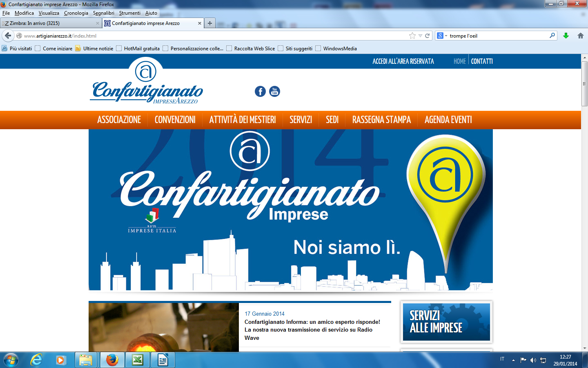Screen dimensions: 588x368
Task: Open the Modifica menu
Action: [x=24, y=13]
